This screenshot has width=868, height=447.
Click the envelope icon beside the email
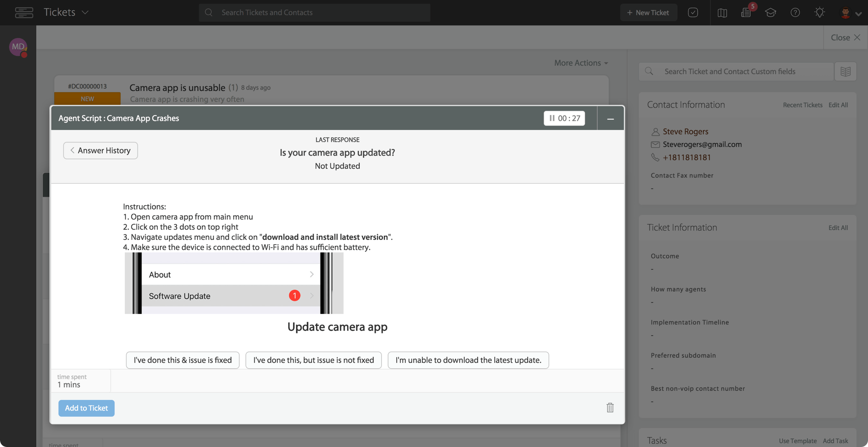(655, 144)
